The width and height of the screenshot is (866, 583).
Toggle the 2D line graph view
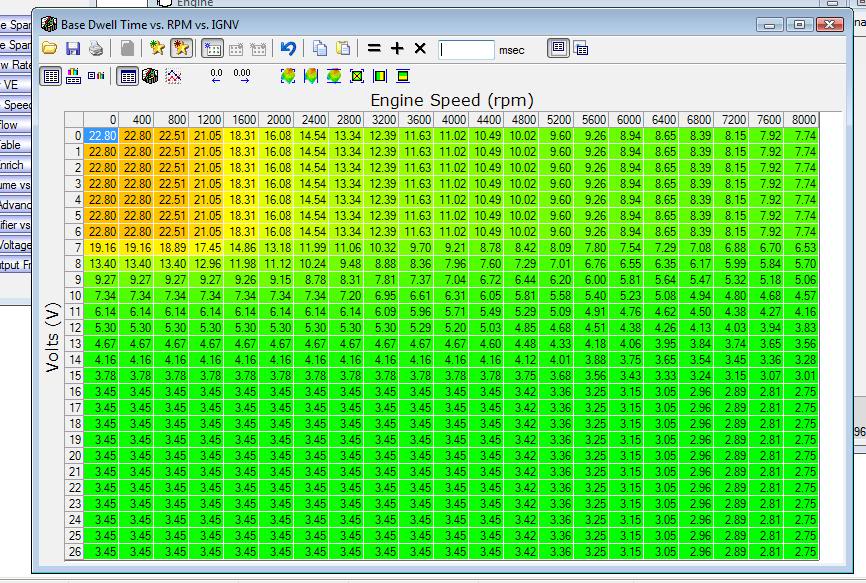(x=173, y=75)
